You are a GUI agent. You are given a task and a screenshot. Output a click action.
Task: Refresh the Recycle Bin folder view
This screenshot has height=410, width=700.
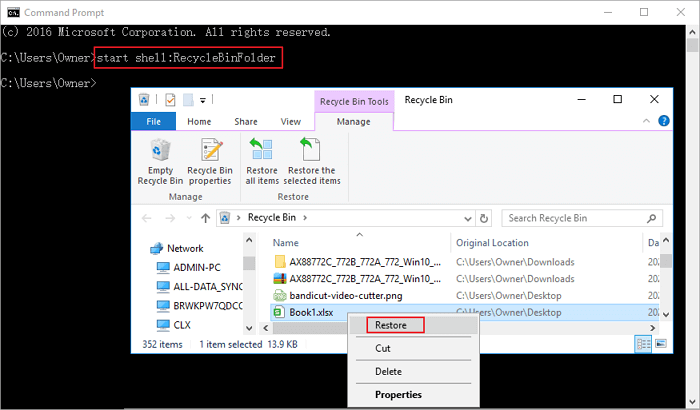485,217
